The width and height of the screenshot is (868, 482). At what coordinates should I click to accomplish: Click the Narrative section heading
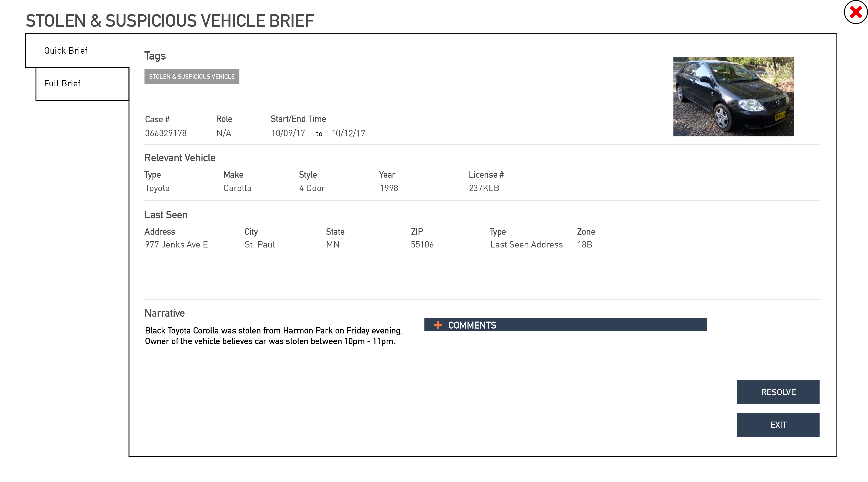(165, 313)
